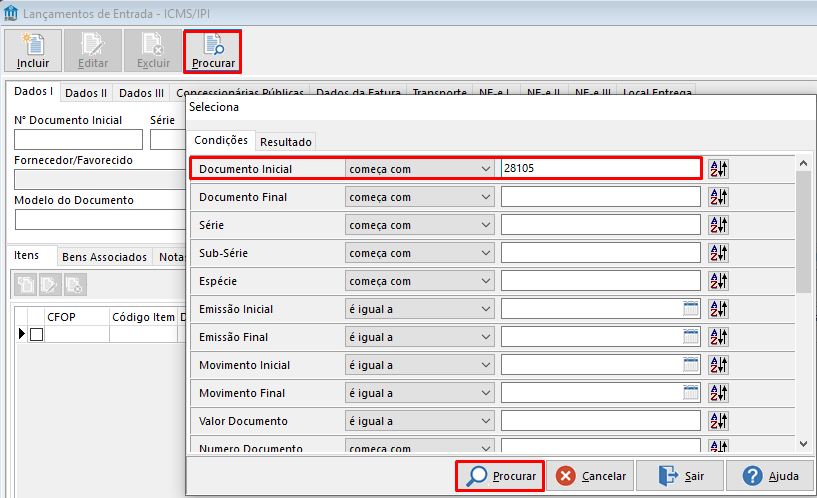Viewport: 817px width, 498px height.
Task: Expand the Espécie condition dropdown
Action: (x=486, y=281)
